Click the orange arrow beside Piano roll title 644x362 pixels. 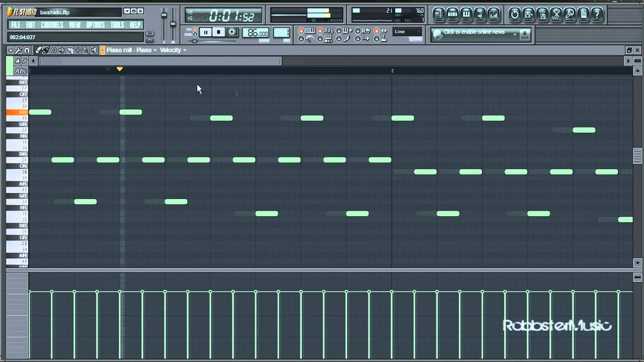pyautogui.click(x=103, y=50)
